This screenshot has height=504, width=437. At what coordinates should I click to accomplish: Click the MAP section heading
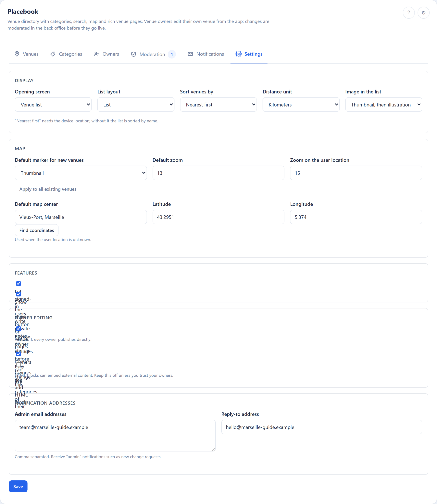tap(20, 148)
